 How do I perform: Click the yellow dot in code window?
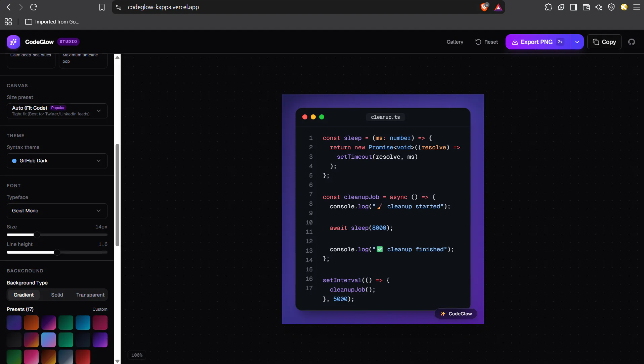tap(313, 117)
